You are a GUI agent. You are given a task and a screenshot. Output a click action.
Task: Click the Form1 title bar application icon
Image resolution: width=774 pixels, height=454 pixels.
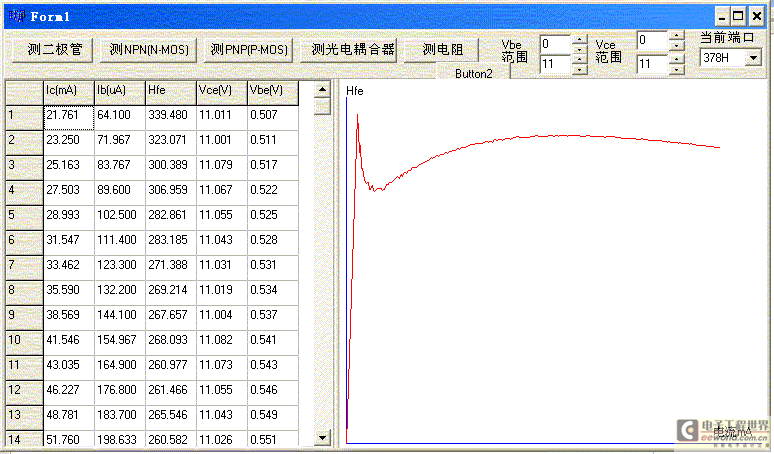tap(17, 16)
